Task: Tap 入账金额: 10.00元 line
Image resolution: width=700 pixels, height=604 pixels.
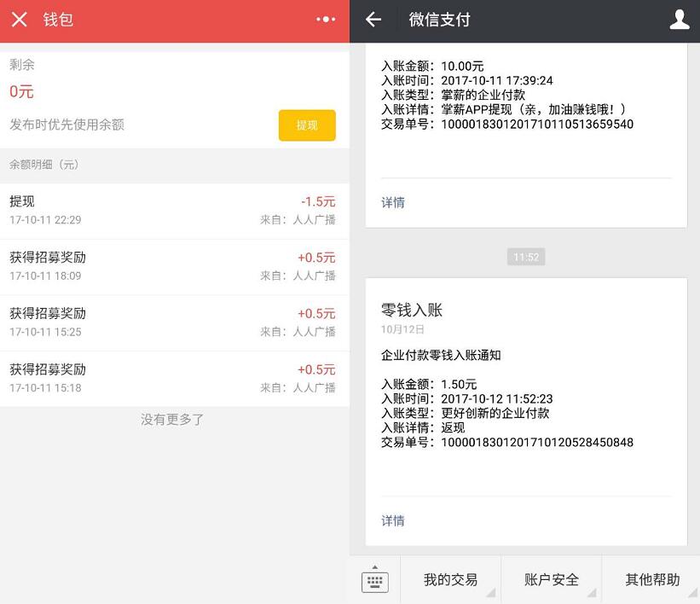Action: click(432, 67)
